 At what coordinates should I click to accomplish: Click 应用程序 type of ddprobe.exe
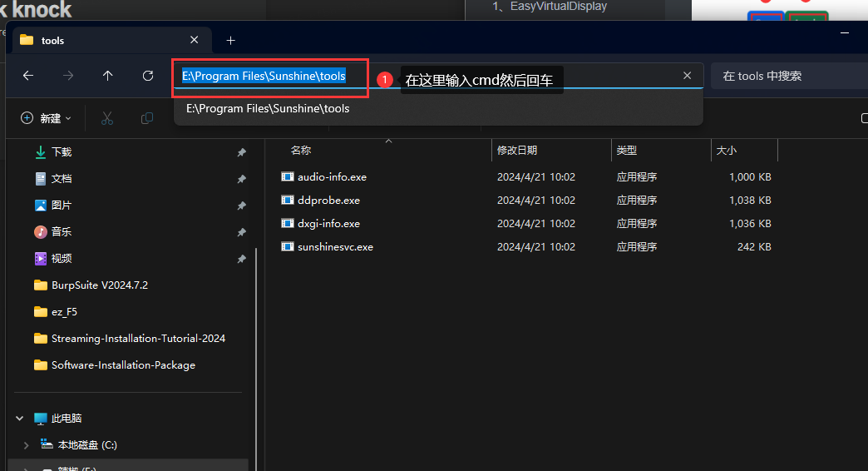tap(637, 200)
